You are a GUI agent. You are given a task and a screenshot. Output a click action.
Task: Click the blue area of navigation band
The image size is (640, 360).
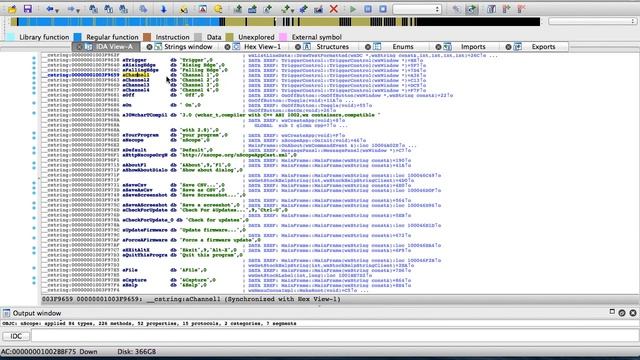pyautogui.click(x=118, y=22)
